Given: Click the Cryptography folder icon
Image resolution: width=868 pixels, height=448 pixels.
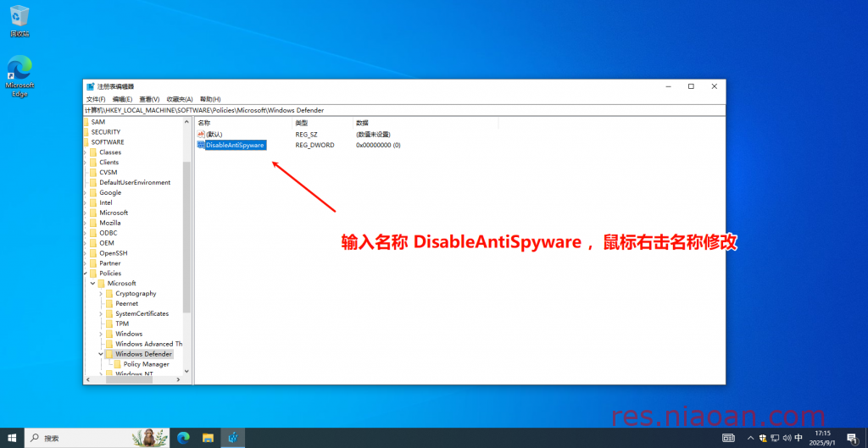Looking at the screenshot, I should pos(109,294).
